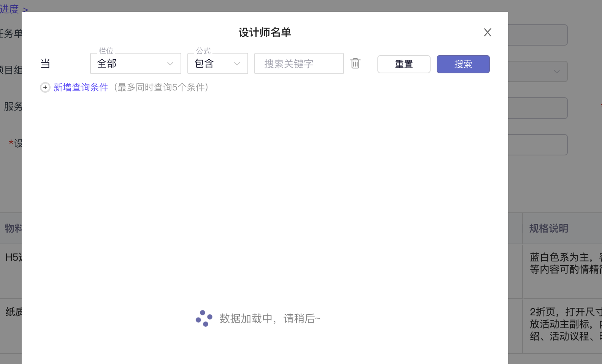This screenshot has width=602, height=364.
Task: Close the 设计师名单 dialog
Action: (488, 32)
